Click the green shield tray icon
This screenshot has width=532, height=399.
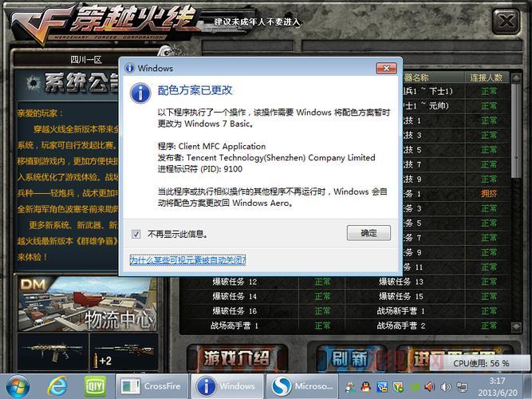[x=398, y=387]
